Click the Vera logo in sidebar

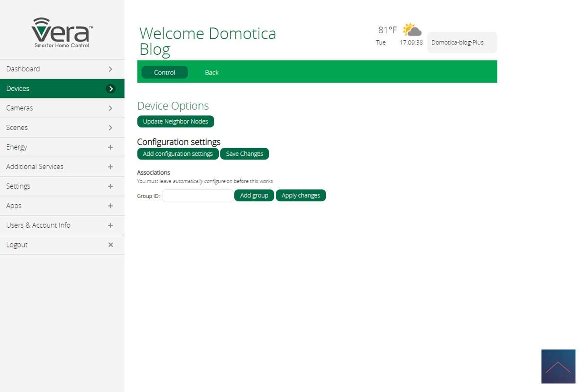[62, 32]
